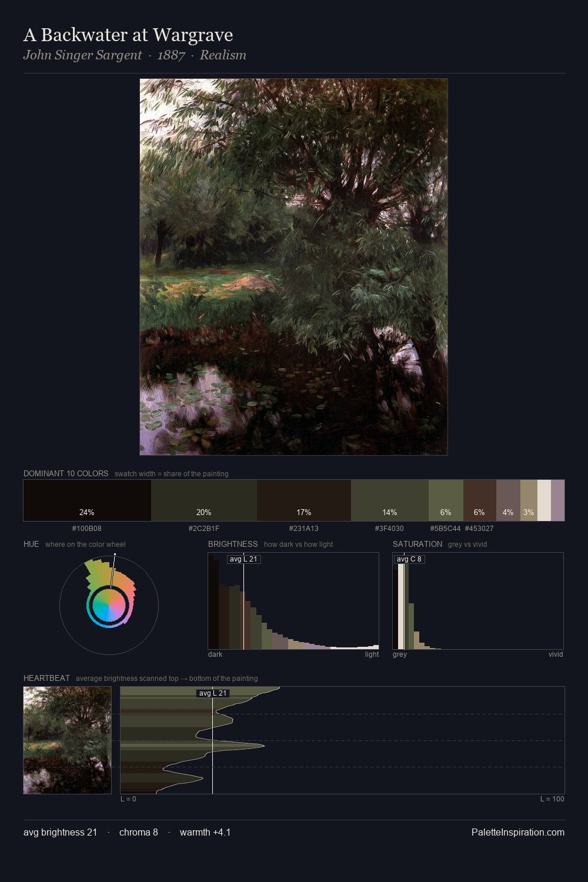Image resolution: width=588 pixels, height=882 pixels.
Task: Click the 'SATURATION' section heading
Action: click(x=417, y=544)
